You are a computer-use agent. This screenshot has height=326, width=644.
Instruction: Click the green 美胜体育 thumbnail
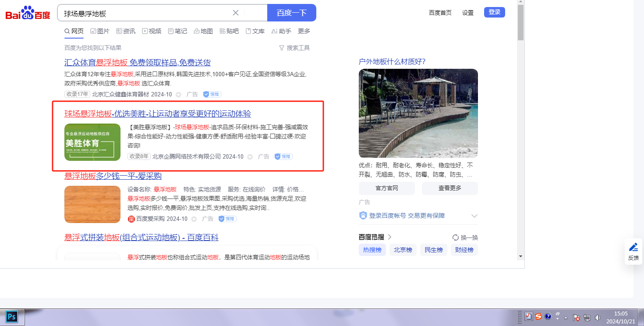tap(92, 142)
